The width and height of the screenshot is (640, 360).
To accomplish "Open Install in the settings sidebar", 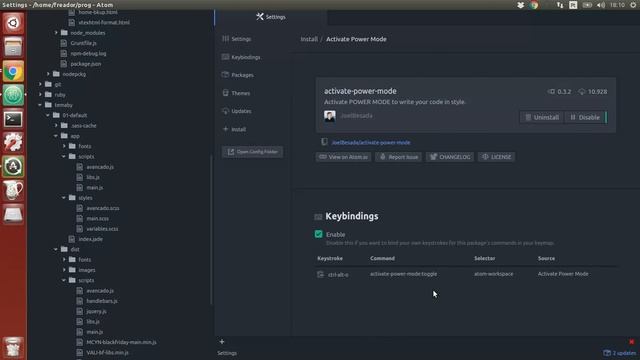I will tap(234, 129).
